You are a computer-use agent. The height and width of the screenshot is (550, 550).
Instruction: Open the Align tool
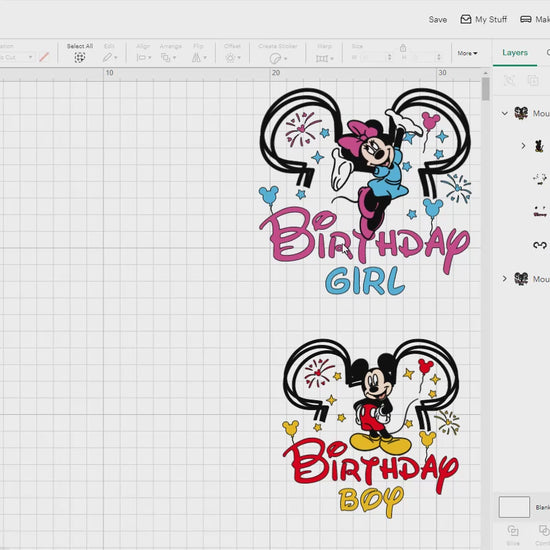click(143, 58)
